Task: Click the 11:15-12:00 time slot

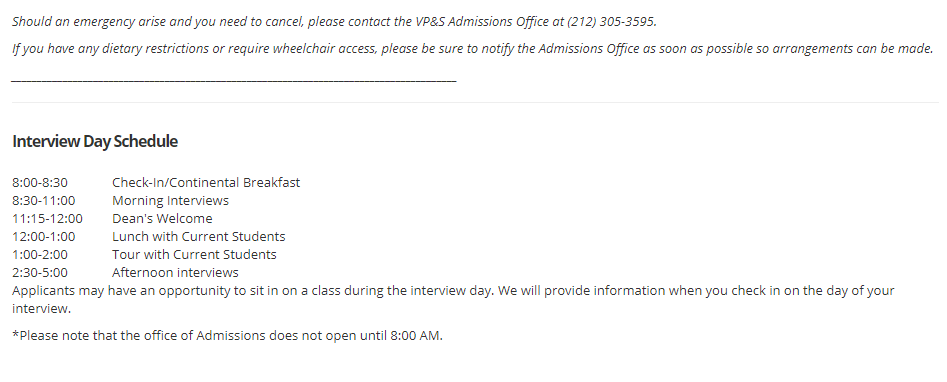Action: tap(48, 218)
